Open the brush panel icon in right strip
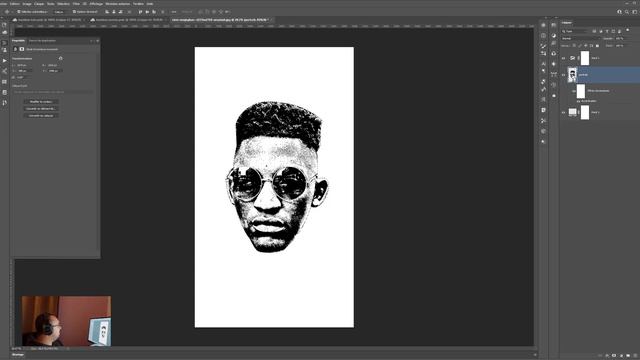 (543, 46)
